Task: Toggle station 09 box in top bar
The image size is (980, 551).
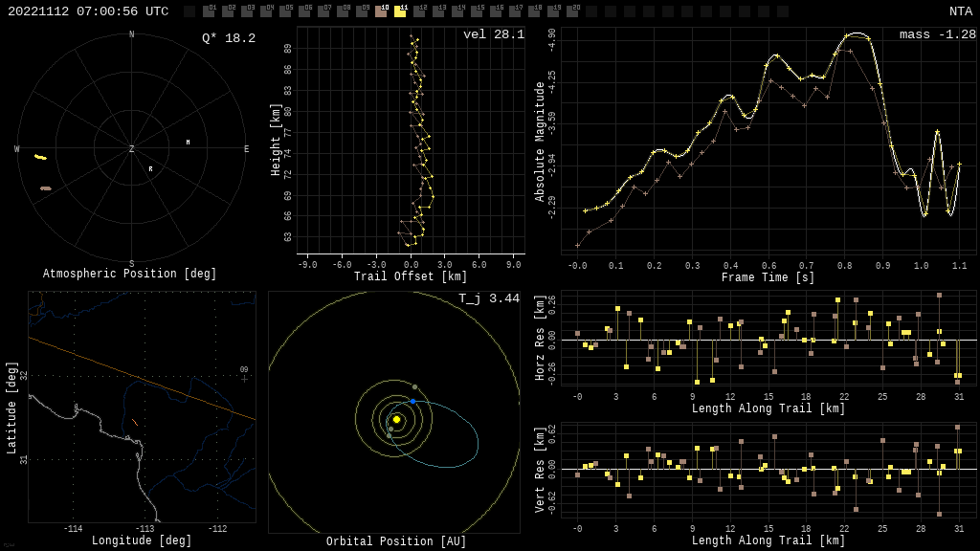Action: (362, 11)
